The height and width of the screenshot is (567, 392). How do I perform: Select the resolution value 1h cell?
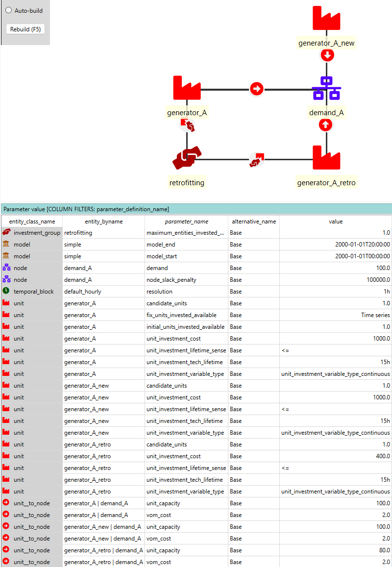336,292
